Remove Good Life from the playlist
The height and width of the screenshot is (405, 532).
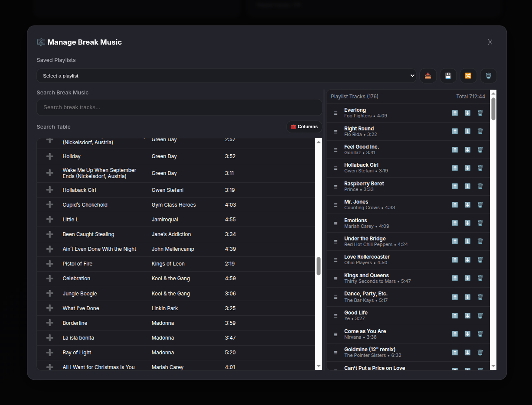[x=480, y=315]
